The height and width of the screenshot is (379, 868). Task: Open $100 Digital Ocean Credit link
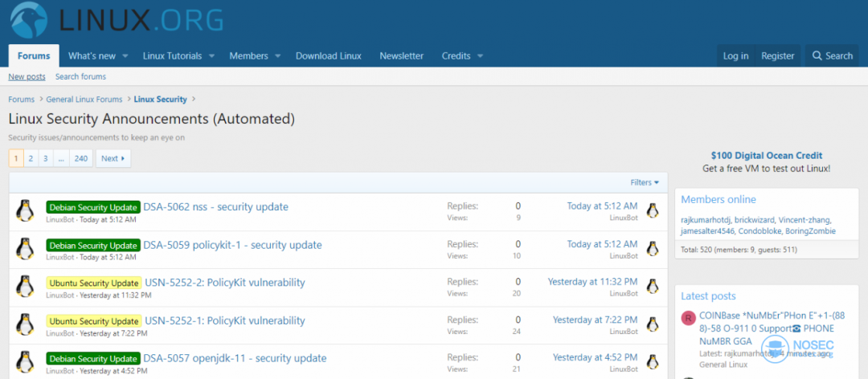(x=767, y=156)
